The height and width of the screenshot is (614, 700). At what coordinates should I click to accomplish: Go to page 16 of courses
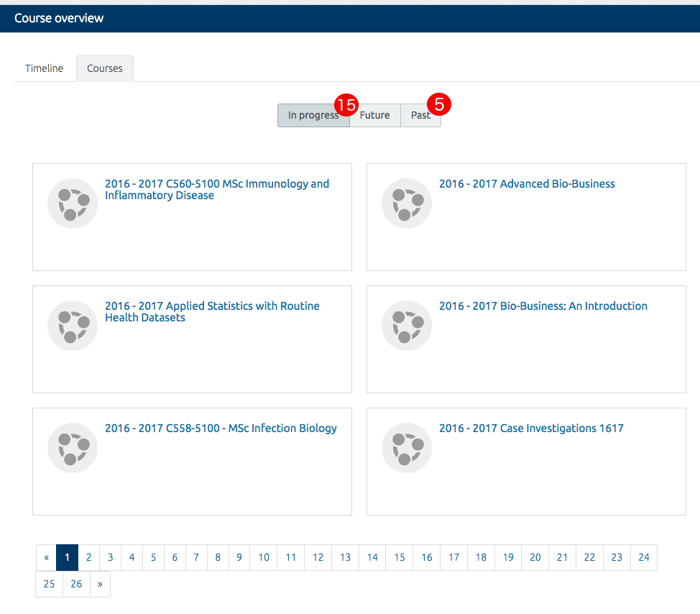(x=427, y=557)
